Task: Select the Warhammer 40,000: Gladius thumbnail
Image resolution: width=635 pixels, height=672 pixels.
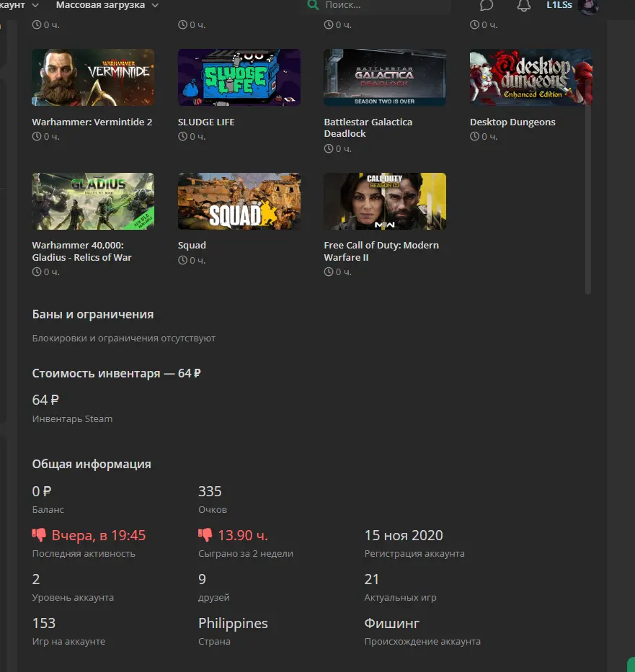Action: coord(93,201)
